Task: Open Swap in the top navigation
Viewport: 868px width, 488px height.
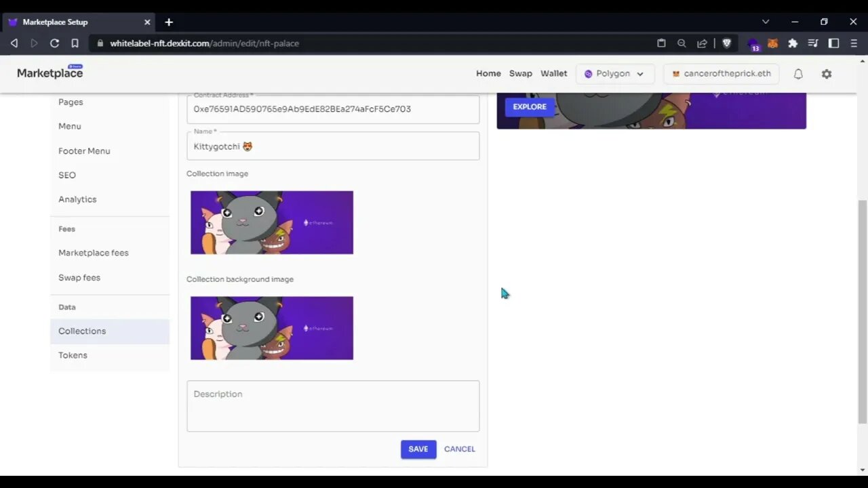Action: 521,73
